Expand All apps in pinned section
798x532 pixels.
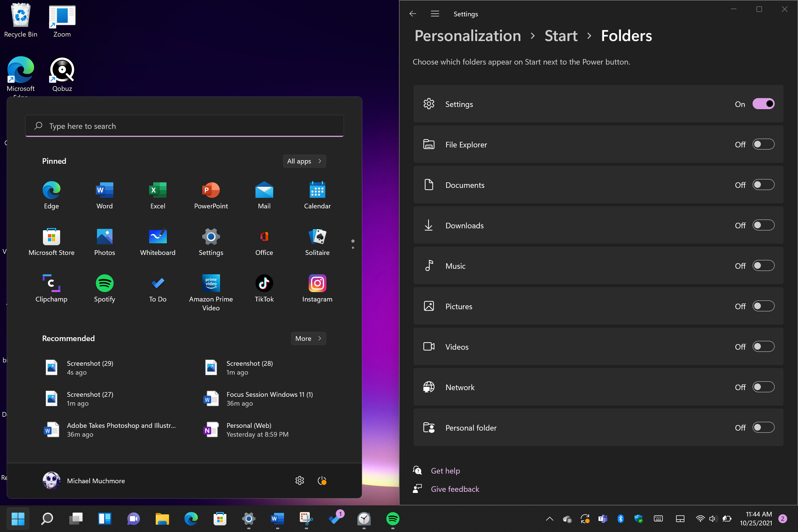305,161
